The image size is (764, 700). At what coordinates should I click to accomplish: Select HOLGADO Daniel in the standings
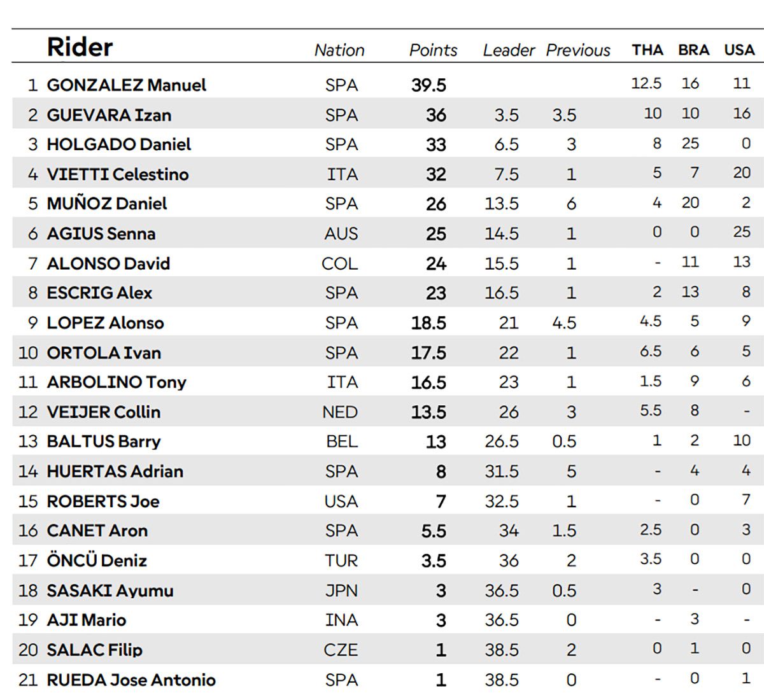point(119,144)
